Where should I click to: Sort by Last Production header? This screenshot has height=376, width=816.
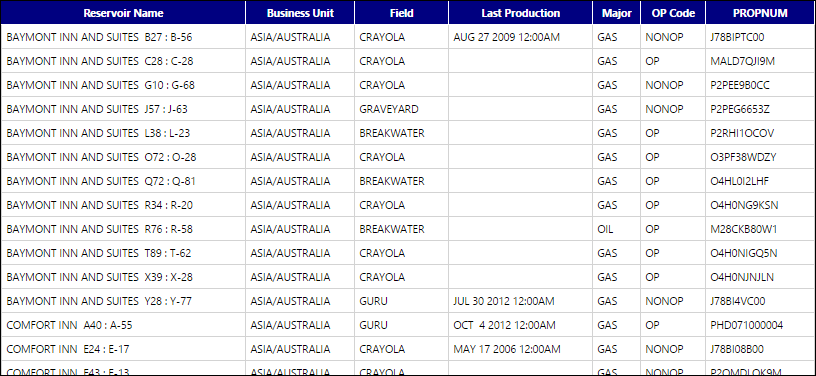pos(520,13)
